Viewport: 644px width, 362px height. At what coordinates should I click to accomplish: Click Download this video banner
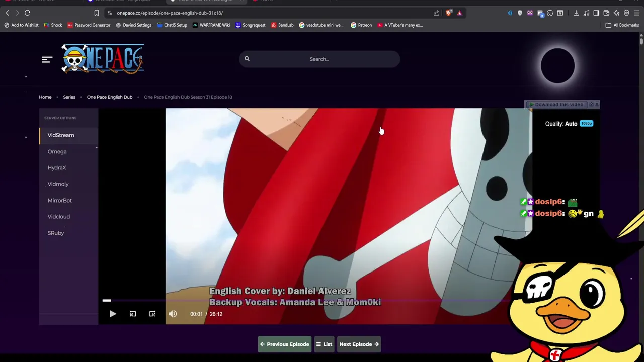click(x=558, y=104)
